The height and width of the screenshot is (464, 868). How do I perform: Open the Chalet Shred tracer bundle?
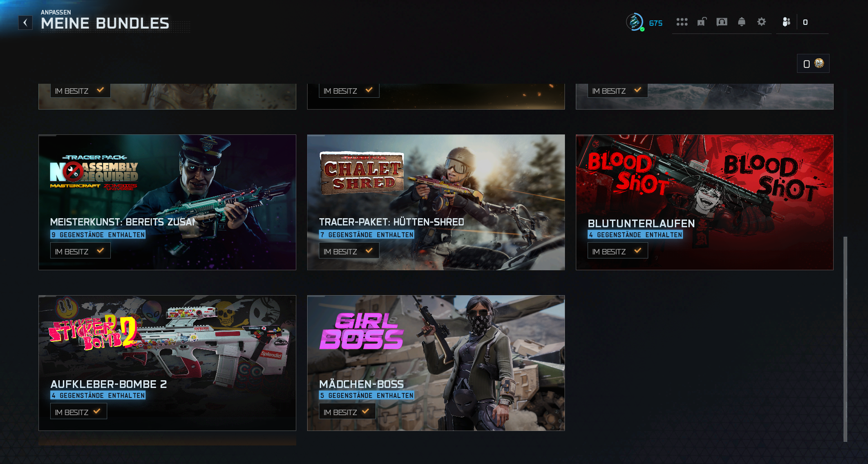point(436,202)
